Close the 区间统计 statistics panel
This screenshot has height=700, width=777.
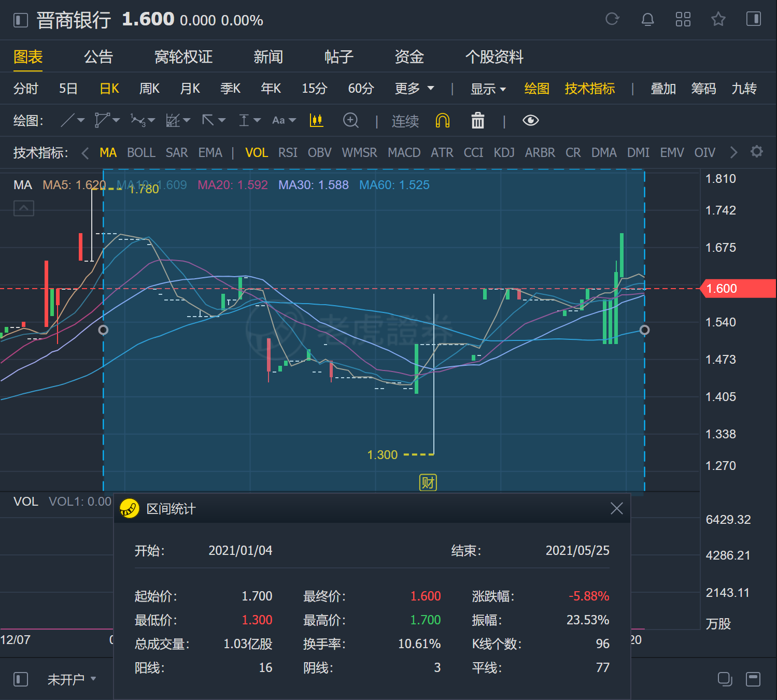[x=616, y=508]
